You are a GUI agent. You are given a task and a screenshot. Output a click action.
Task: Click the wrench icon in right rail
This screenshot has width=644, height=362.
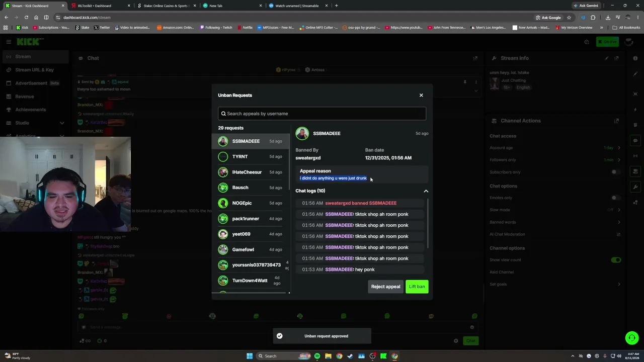(x=635, y=187)
